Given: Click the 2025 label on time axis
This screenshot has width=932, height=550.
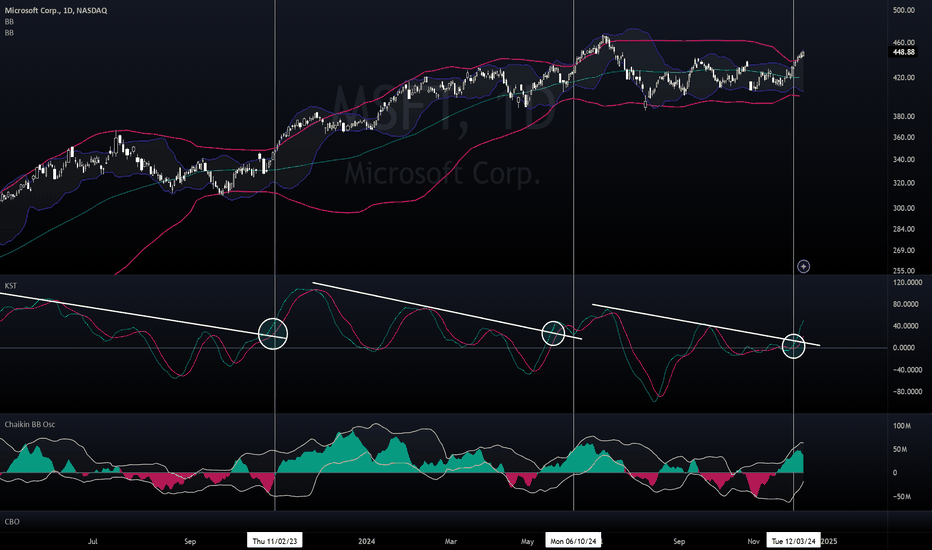Looking at the screenshot, I should point(829,541).
